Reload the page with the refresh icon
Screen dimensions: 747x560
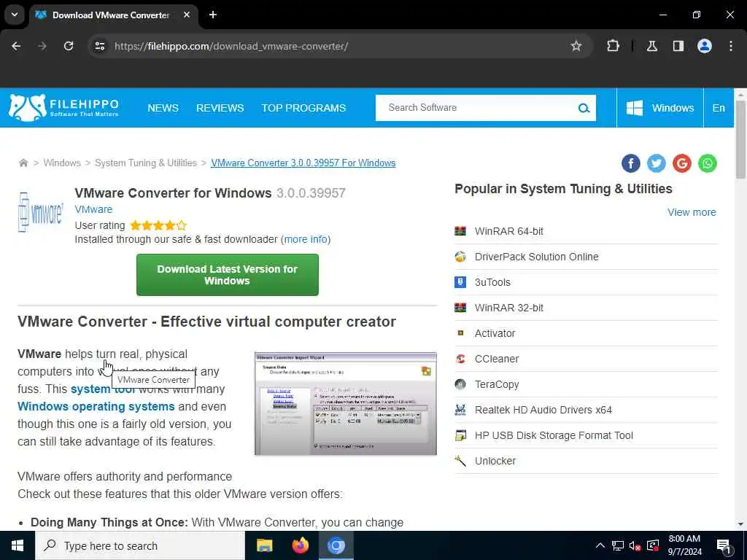69,46
